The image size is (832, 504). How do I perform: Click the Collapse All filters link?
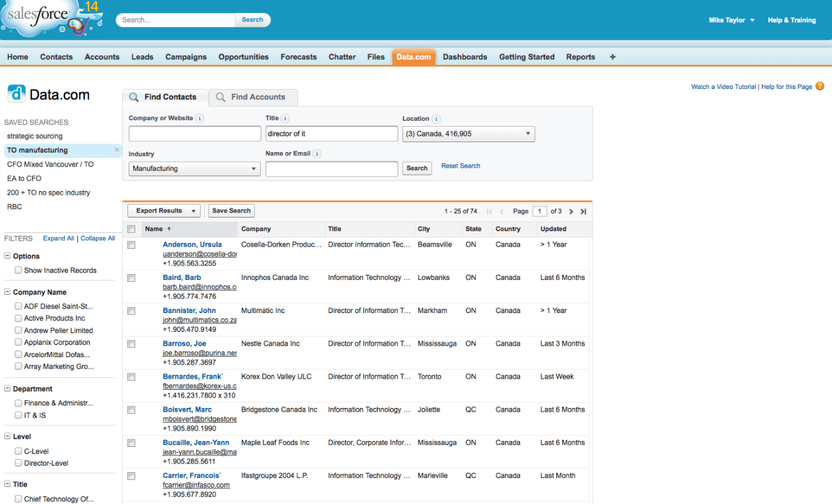[97, 238]
